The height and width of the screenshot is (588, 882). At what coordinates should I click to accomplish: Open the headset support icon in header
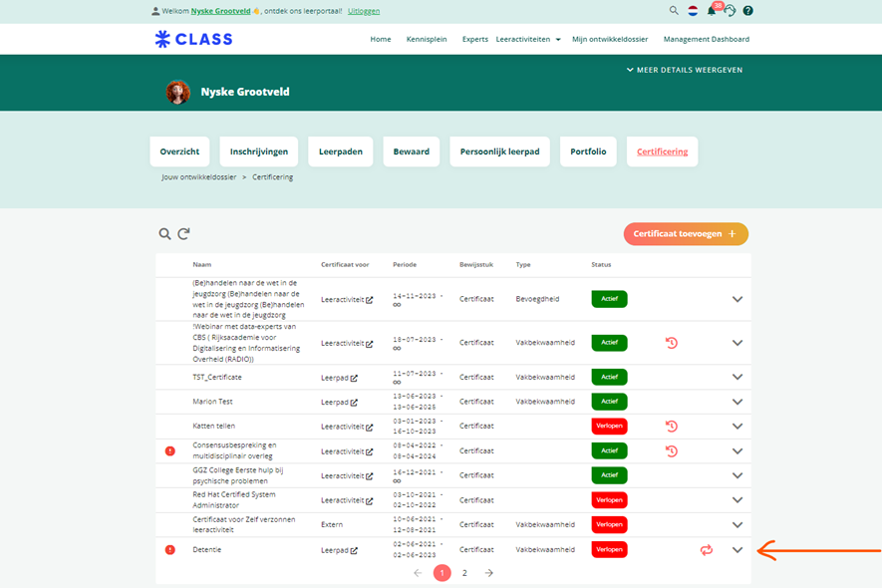[x=730, y=11]
